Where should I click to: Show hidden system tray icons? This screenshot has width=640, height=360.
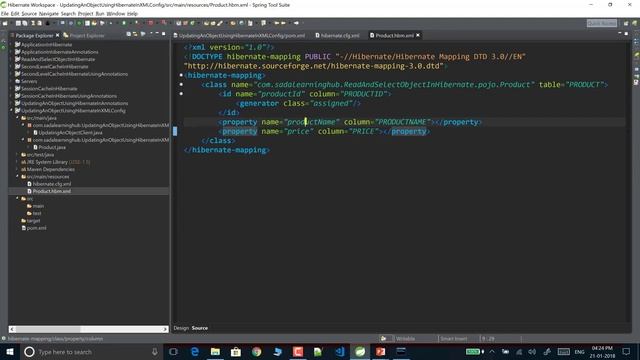pos(492,352)
